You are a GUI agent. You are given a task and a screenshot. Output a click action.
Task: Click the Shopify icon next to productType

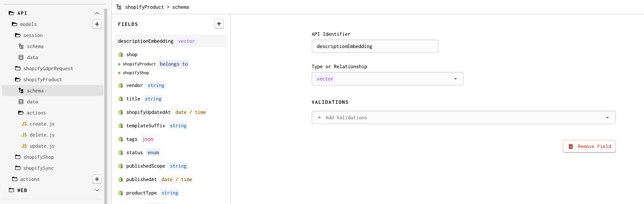[x=120, y=193]
